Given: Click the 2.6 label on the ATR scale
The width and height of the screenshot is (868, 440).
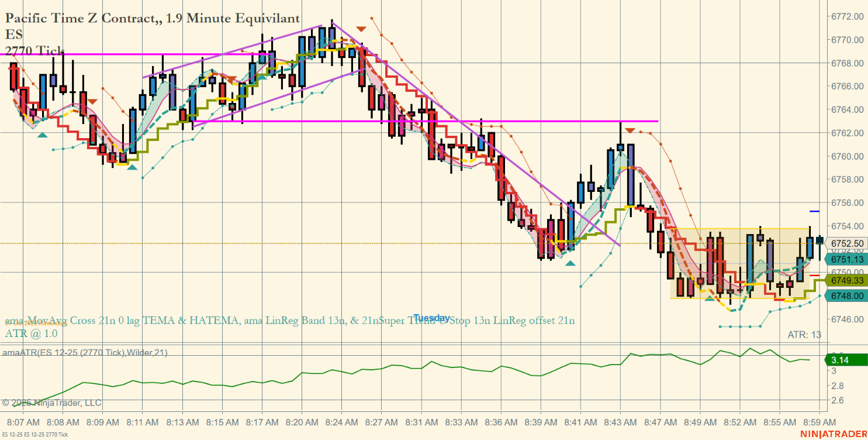Looking at the screenshot, I should click(838, 400).
